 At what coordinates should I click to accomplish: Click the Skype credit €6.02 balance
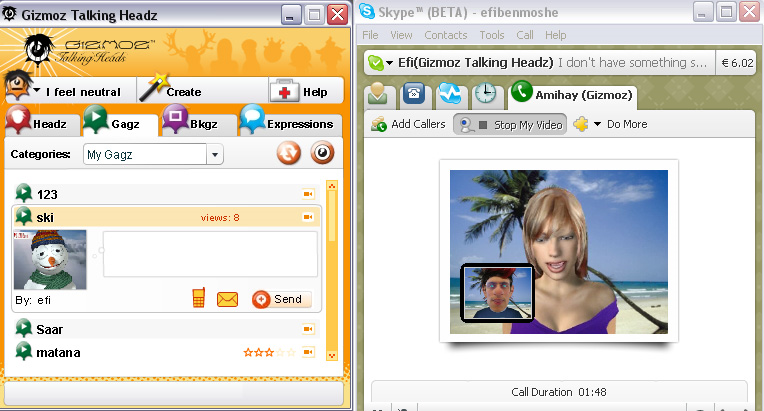(x=737, y=63)
